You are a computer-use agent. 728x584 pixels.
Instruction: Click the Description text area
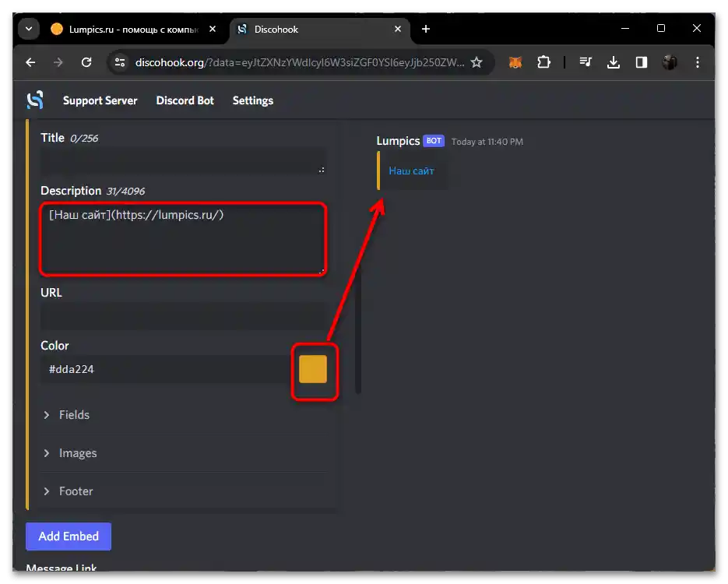point(184,239)
